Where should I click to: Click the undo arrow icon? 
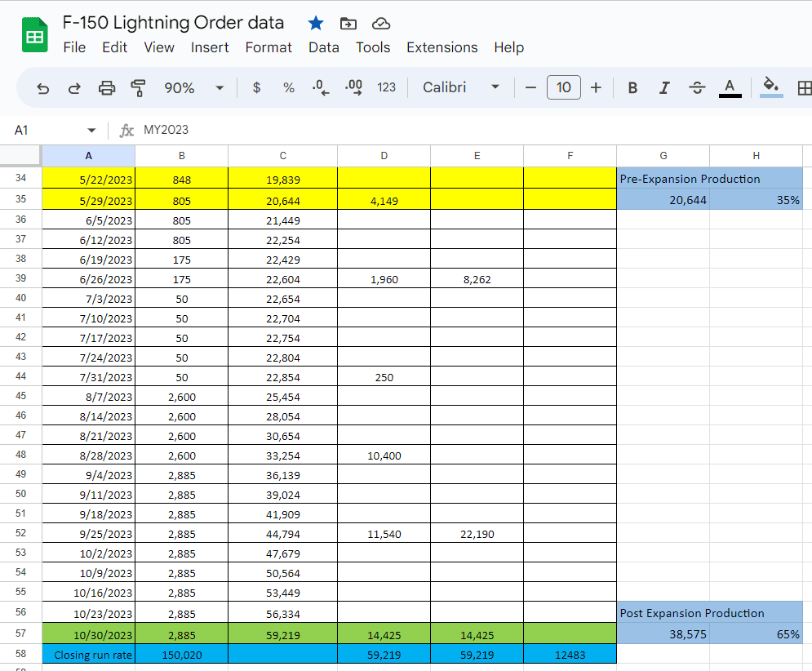(43, 88)
